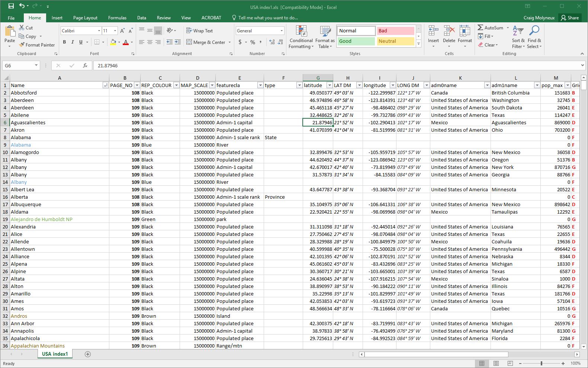Activate the Format Painter brush
588x368 pixels.
[x=37, y=45]
